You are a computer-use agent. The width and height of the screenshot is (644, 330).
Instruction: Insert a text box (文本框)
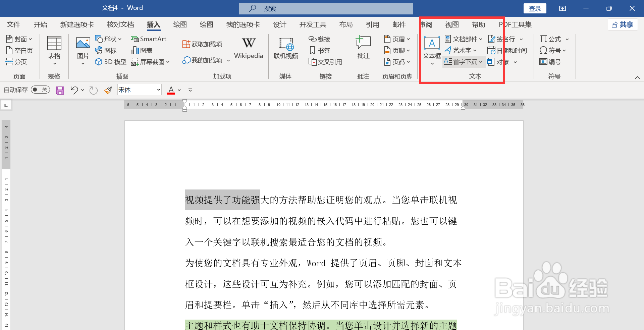pyautogui.click(x=432, y=50)
